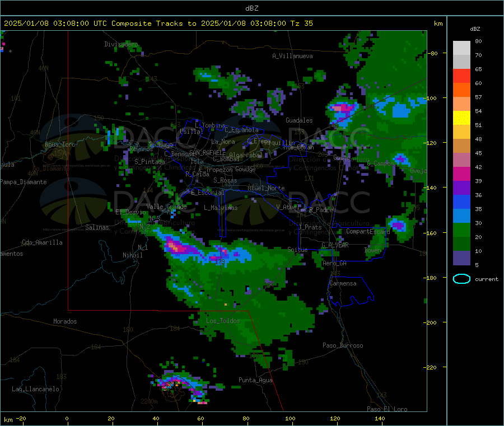Click the Aero_GA place label
504x426 pixels.
coord(335,263)
